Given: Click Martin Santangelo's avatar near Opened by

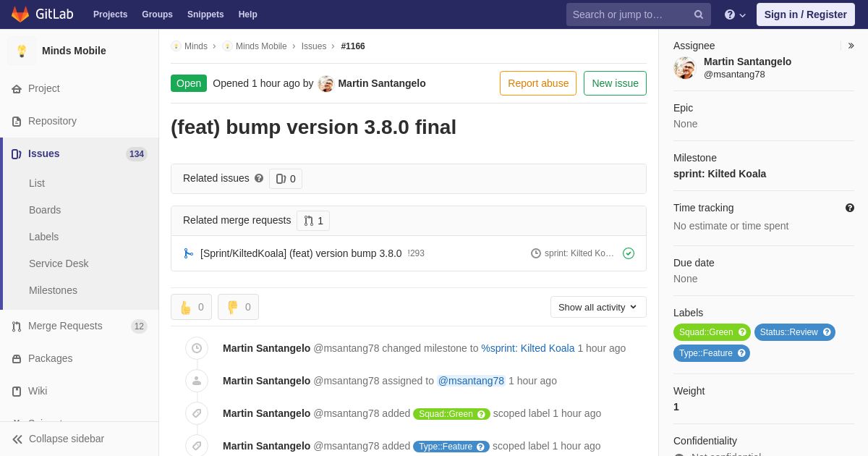Looking at the screenshot, I should point(326,83).
